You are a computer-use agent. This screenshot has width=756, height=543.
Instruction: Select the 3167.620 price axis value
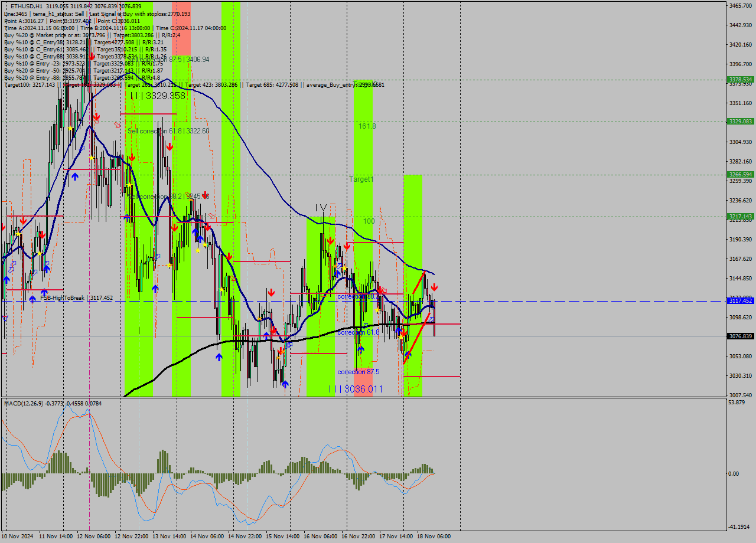point(740,259)
